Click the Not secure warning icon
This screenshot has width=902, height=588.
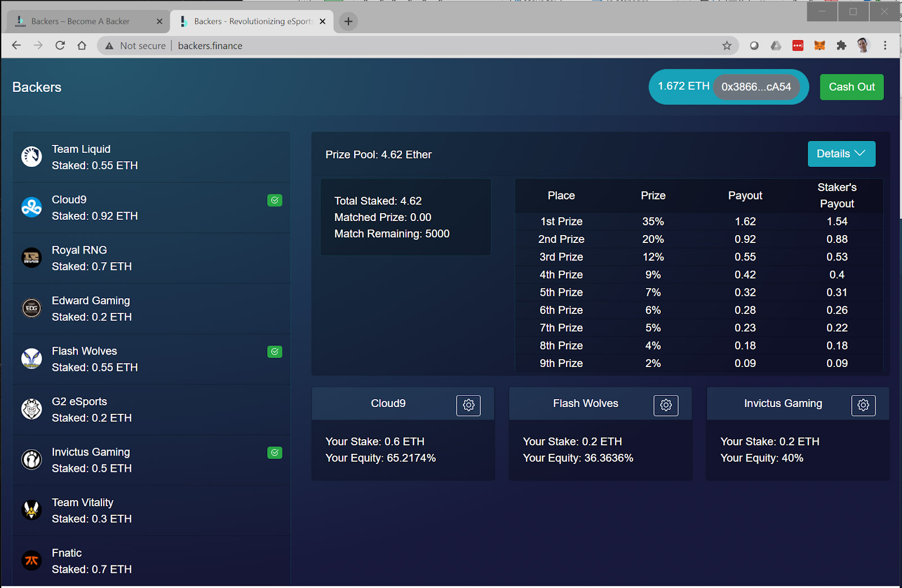pyautogui.click(x=109, y=46)
